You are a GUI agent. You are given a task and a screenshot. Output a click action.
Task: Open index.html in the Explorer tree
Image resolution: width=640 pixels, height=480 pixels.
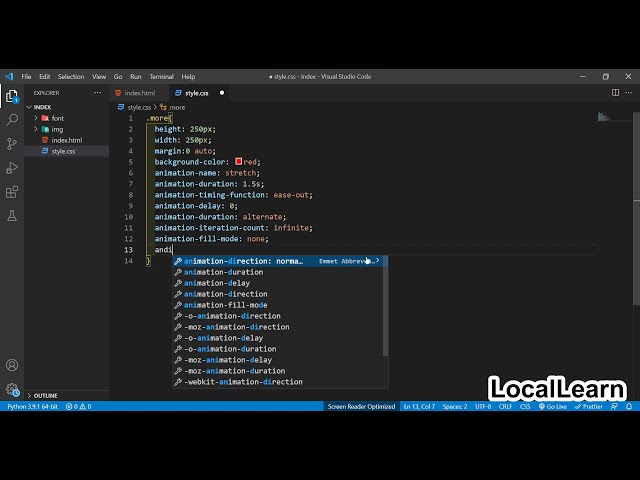click(x=67, y=140)
